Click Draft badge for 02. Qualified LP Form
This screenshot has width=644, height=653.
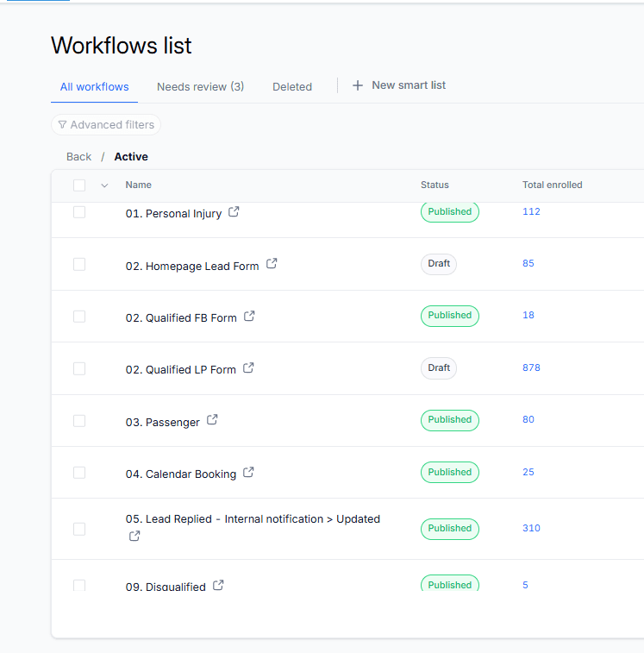(x=439, y=368)
